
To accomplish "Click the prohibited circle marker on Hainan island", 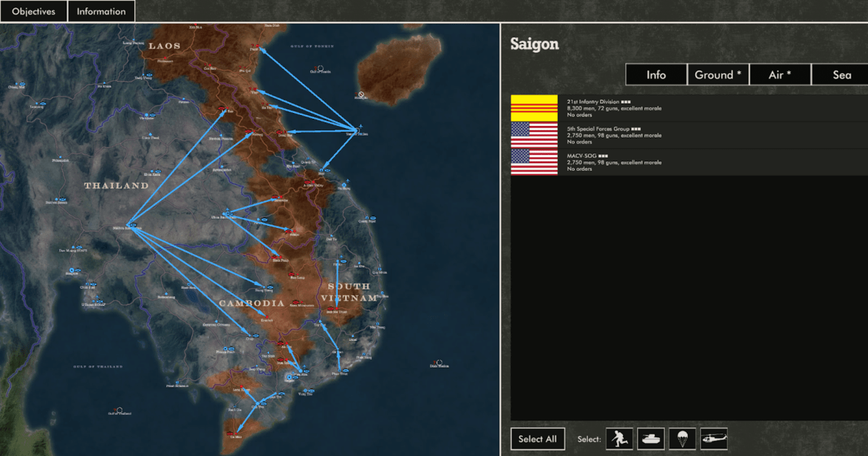I will coord(360,94).
